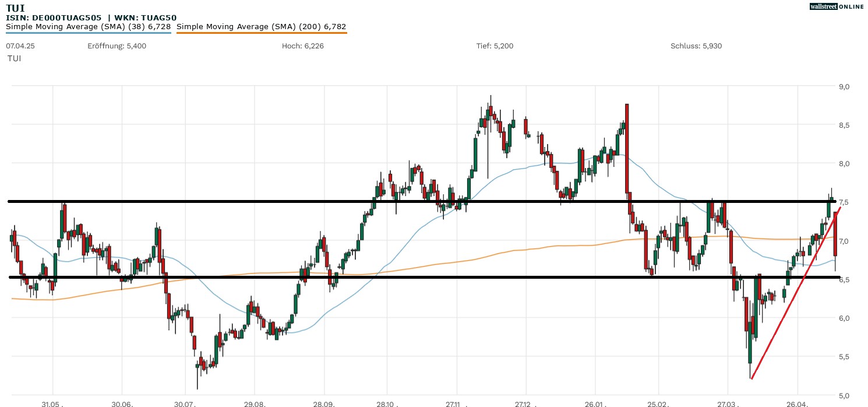Toggle the SMA (38) legend entry
This screenshot has height=407, width=868.
tap(88, 26)
